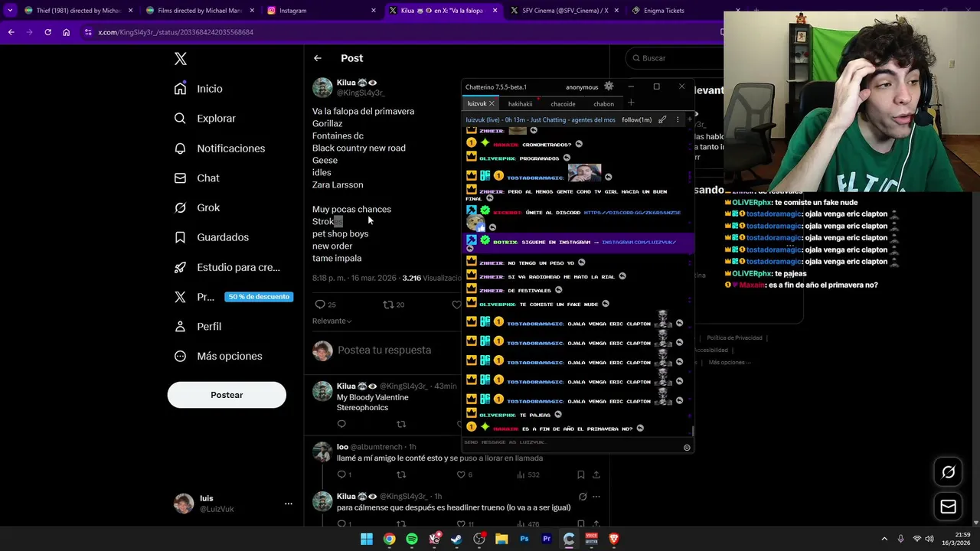Viewport: 980px width, 551px height.
Task: Open Chatterino settings gear icon
Action: [x=609, y=86]
